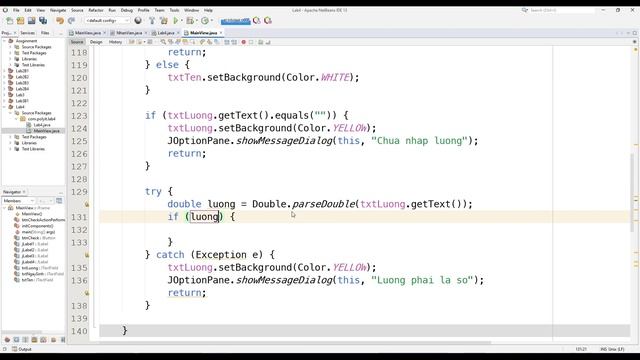
Task: Switch to the Lab4.java editor tab
Action: coord(166,33)
